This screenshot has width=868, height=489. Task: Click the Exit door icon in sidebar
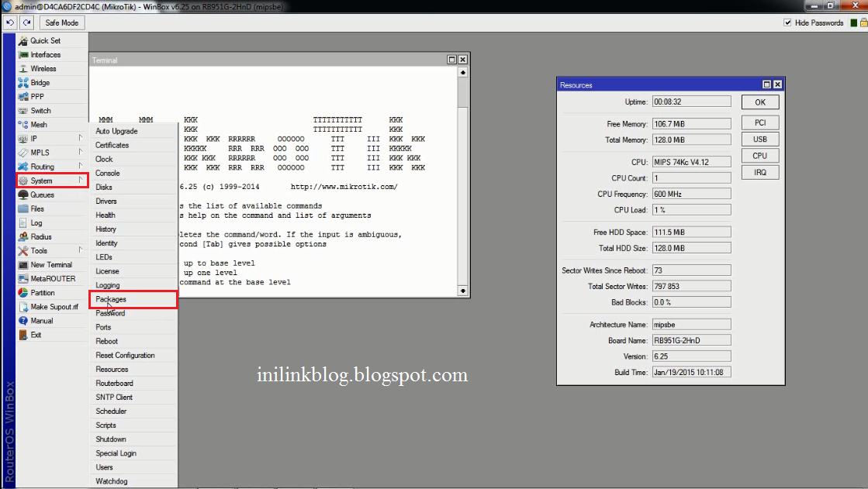pyautogui.click(x=22, y=335)
